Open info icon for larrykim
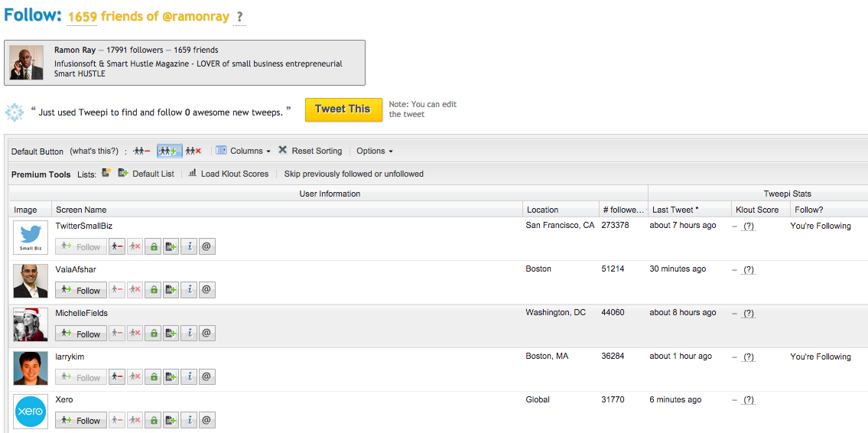 tap(188, 378)
